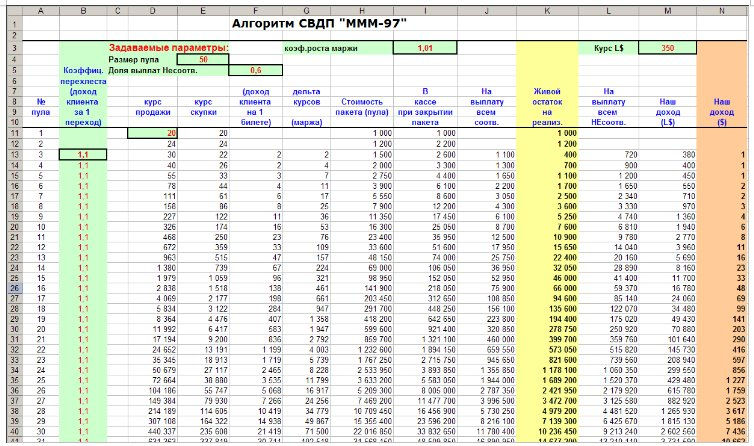The height and width of the screenshot is (446, 754).
Task: Click the orange cell showing 7 436
Action: (722, 432)
